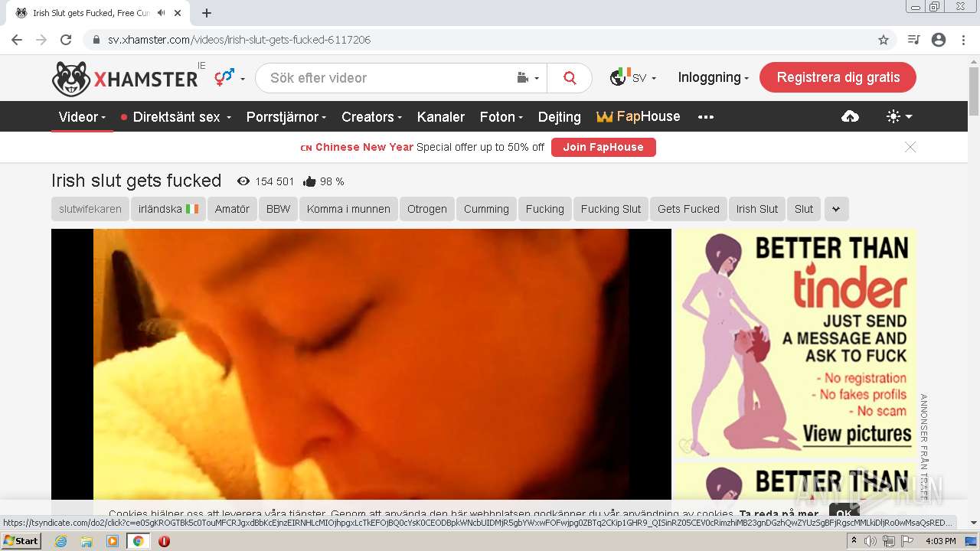Open a new tab with the plus icon

[207, 13]
